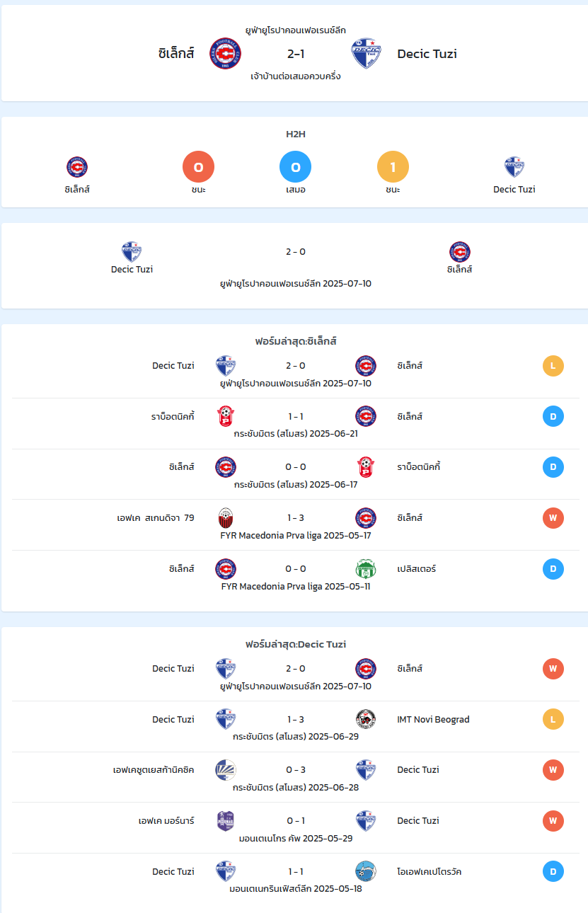Click the W badge for สเกนดิจา 79 match
Image resolution: width=588 pixels, height=913 pixels.
[553, 518]
